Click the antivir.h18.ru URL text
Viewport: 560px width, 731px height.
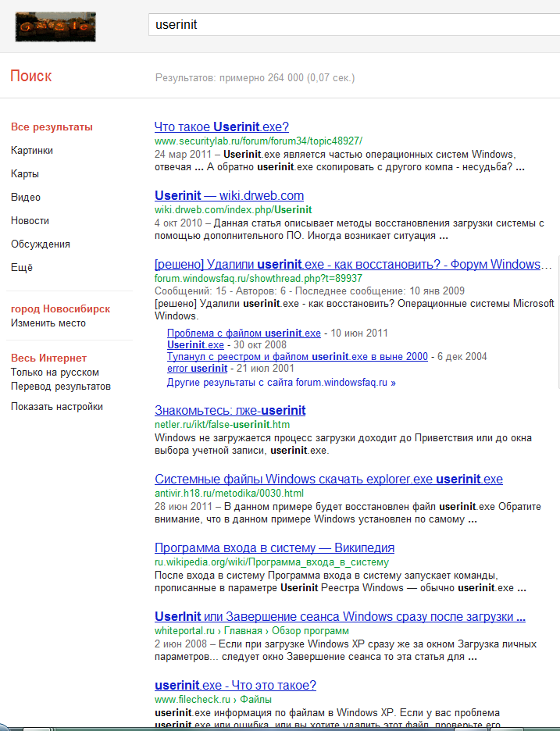[x=229, y=494]
